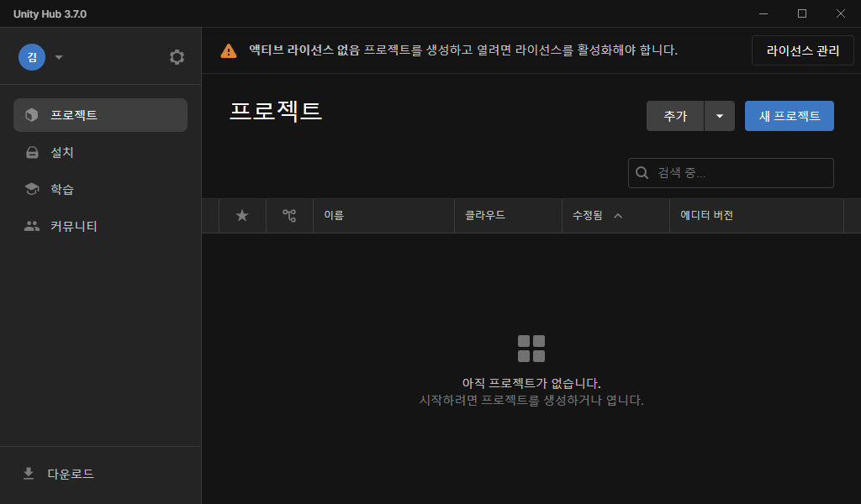Focus the 검색 중... search field
The image size is (861, 504).
tap(731, 173)
